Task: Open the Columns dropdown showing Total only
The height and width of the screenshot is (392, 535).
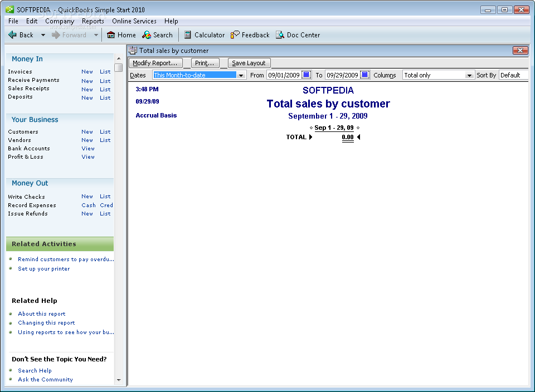Action: pyautogui.click(x=469, y=75)
